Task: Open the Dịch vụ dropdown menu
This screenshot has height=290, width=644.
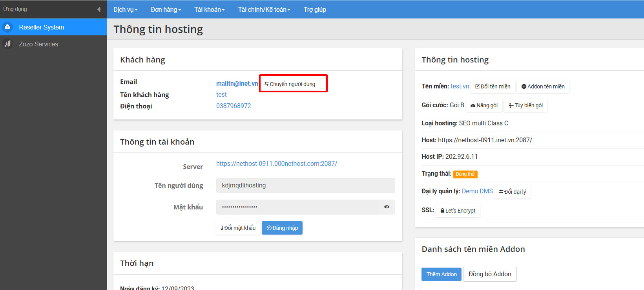Action: (x=126, y=9)
